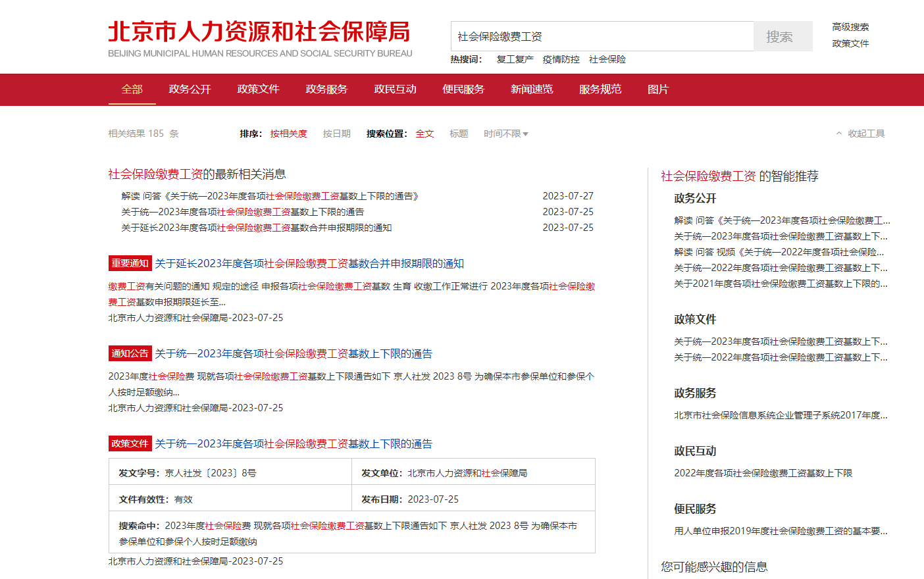Screen dimensions: 924x579
Task: Open 用人单位申报2019年度社会保险缴费工资 link
Action: coord(781,531)
